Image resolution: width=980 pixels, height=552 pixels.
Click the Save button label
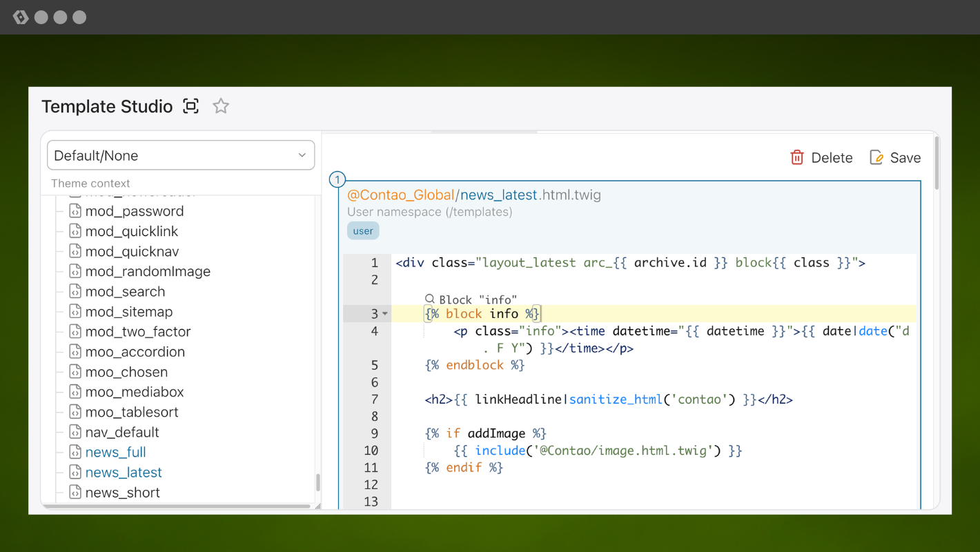click(x=905, y=158)
